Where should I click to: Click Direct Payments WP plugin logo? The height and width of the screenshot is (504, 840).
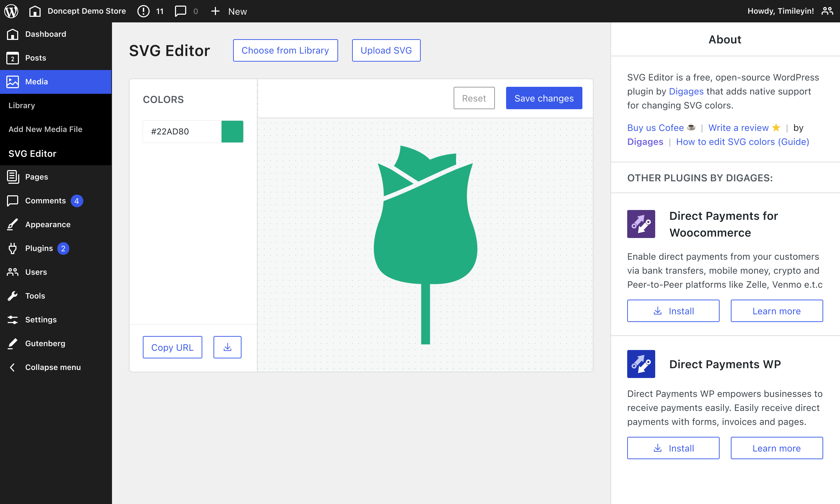click(641, 364)
